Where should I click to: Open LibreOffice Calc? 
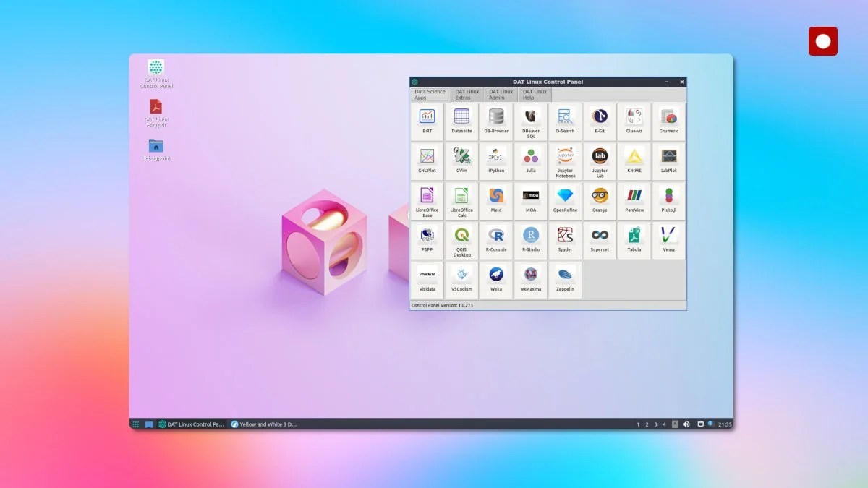461,201
